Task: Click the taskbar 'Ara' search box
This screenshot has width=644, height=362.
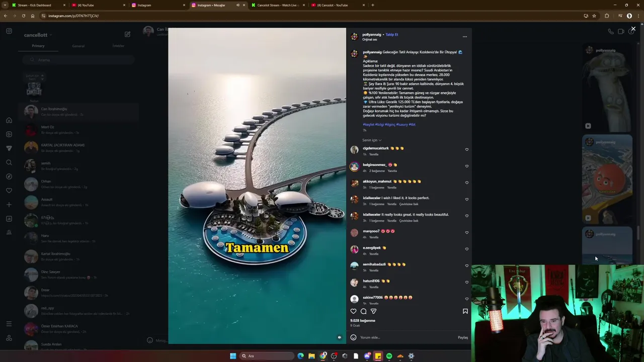Action: [267, 356]
